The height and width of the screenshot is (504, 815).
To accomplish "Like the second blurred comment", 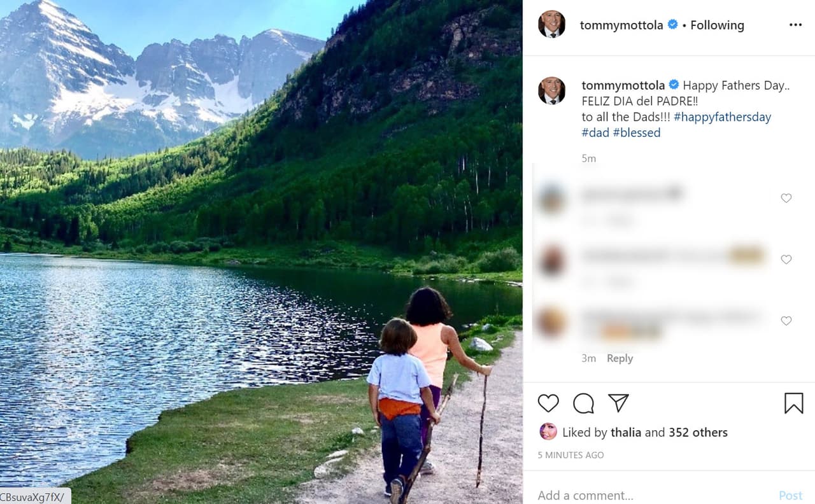I will (786, 260).
